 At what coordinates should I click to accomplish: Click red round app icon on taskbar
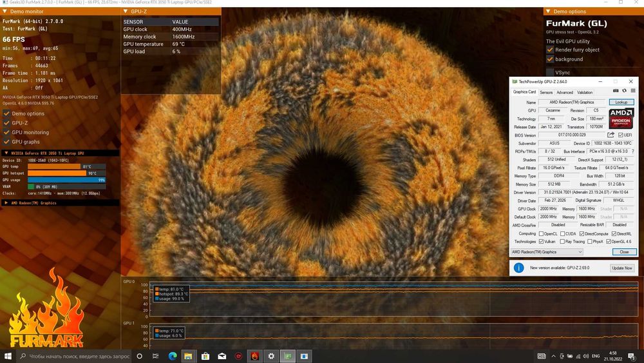point(238,356)
